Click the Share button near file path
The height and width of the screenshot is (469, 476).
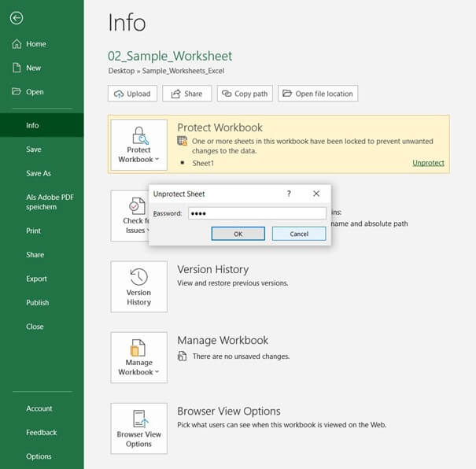[186, 94]
